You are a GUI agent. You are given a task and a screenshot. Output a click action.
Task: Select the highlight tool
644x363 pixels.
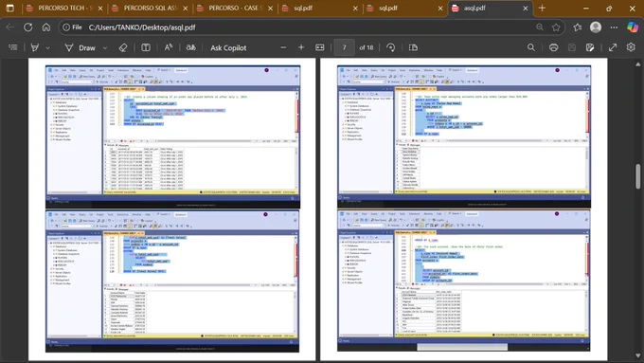coord(35,47)
